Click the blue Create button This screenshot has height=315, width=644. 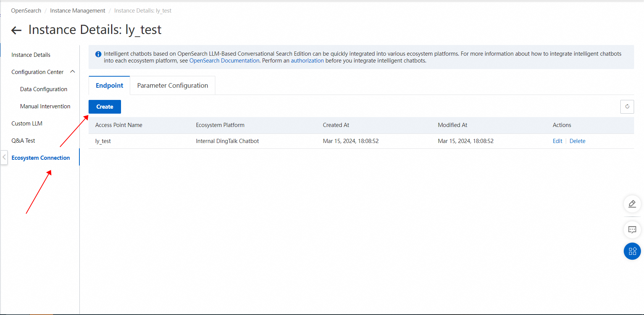click(105, 107)
